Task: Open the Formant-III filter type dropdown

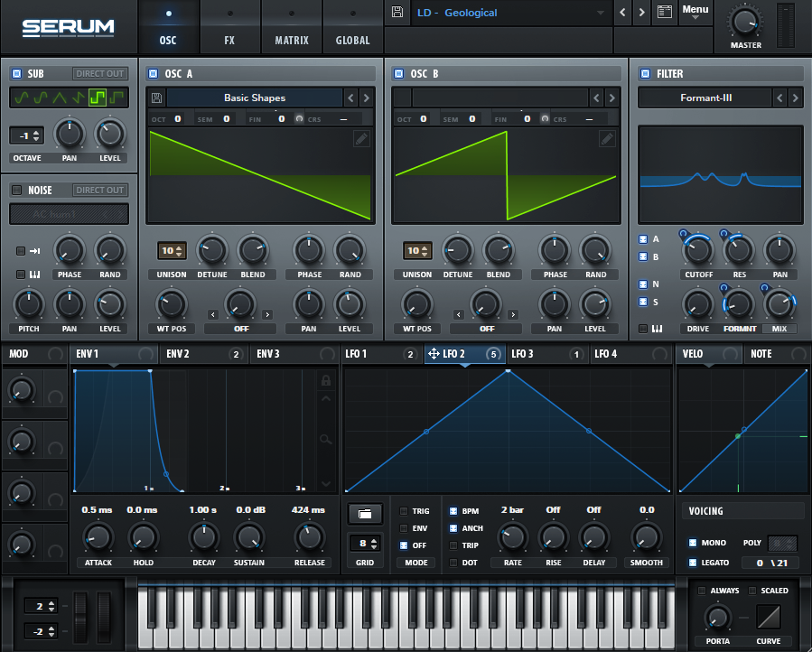Action: click(705, 98)
